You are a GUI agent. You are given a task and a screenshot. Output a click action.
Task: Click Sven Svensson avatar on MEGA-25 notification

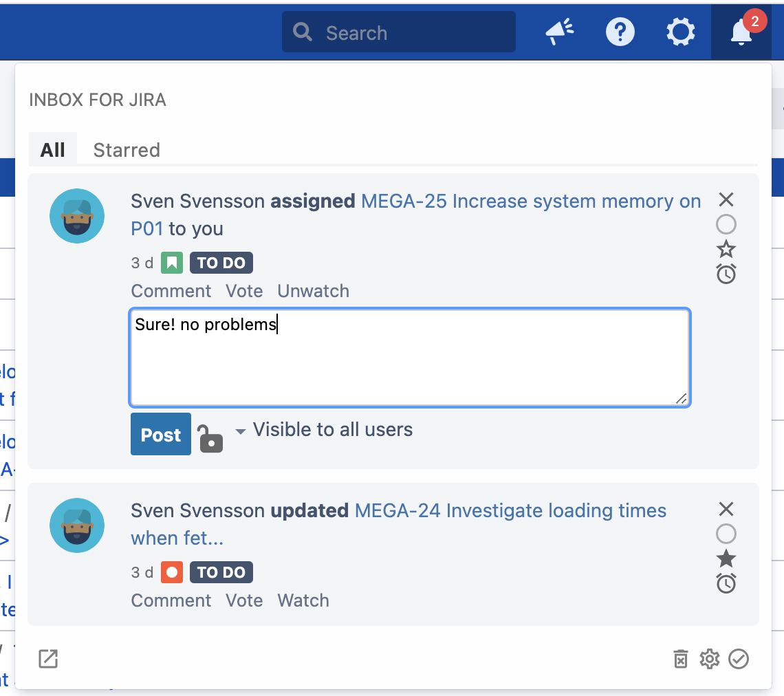pyautogui.click(x=77, y=216)
